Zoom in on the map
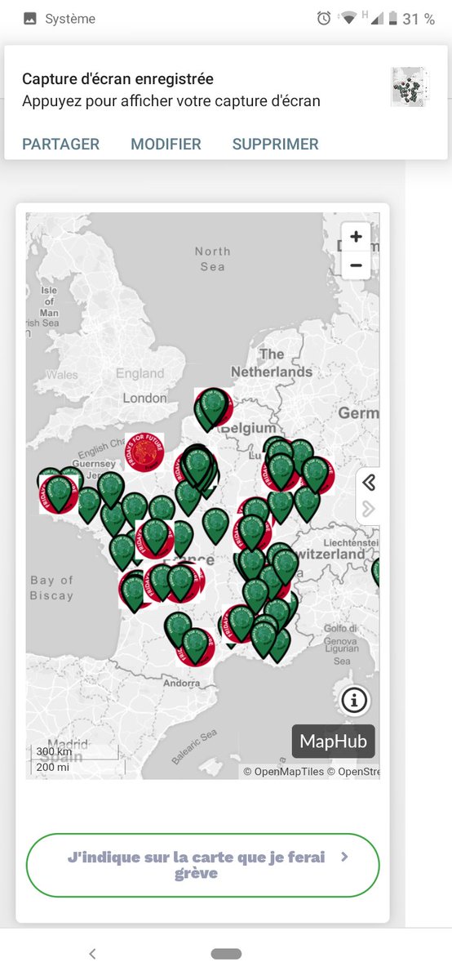Viewport: 452px width, 980px height. coord(356,238)
